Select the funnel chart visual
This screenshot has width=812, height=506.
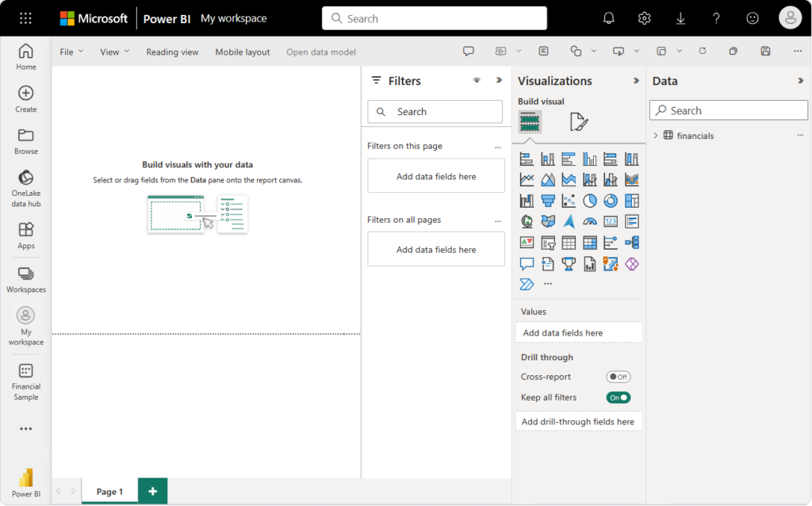point(547,201)
